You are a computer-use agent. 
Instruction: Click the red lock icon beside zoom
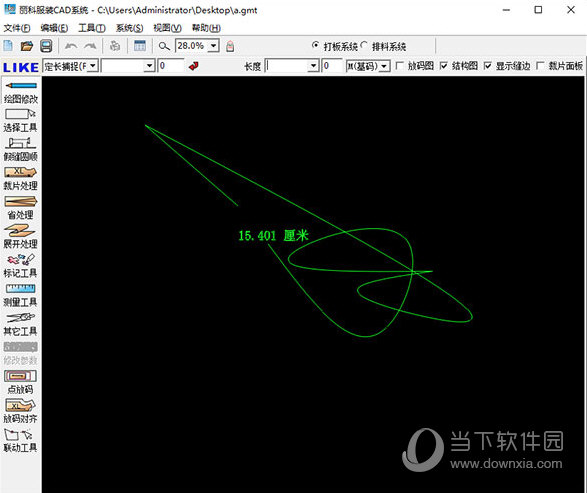click(230, 46)
